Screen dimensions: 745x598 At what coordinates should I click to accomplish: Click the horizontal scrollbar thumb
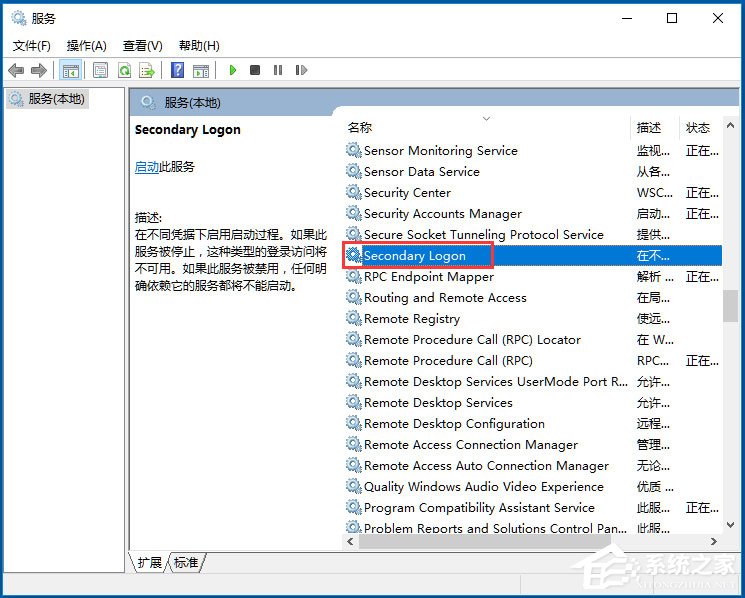[x=485, y=541]
